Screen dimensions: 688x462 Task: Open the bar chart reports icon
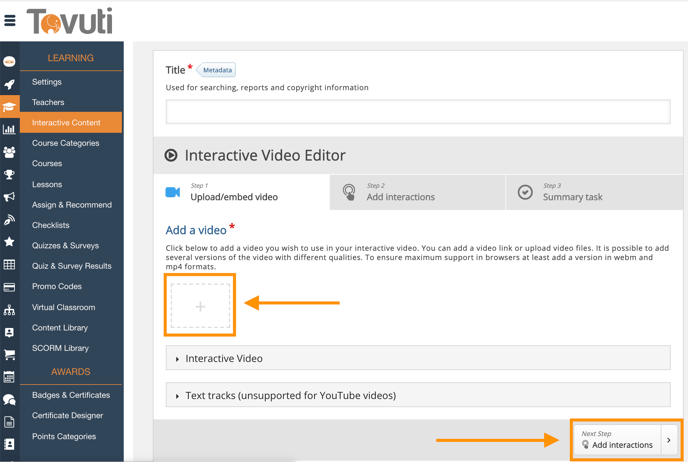[9, 129]
